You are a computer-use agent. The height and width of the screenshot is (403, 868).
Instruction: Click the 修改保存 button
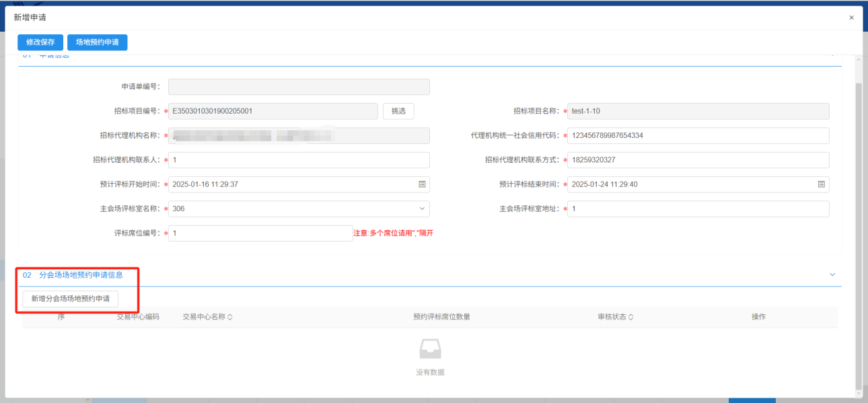click(x=40, y=42)
